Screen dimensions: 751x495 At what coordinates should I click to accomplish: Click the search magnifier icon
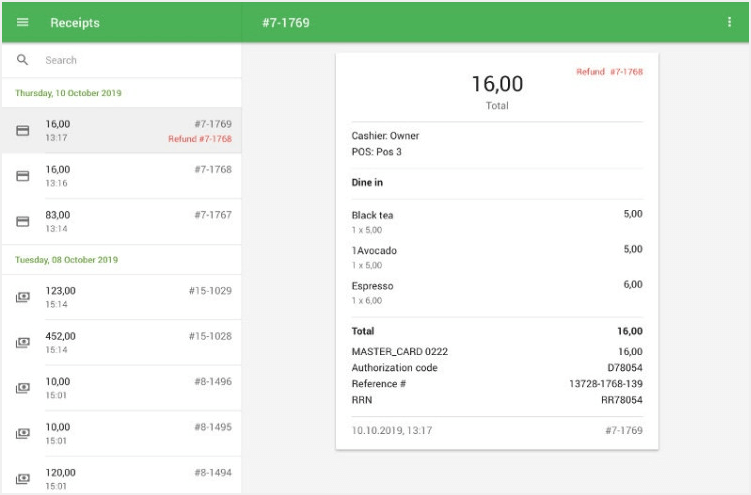click(23, 60)
